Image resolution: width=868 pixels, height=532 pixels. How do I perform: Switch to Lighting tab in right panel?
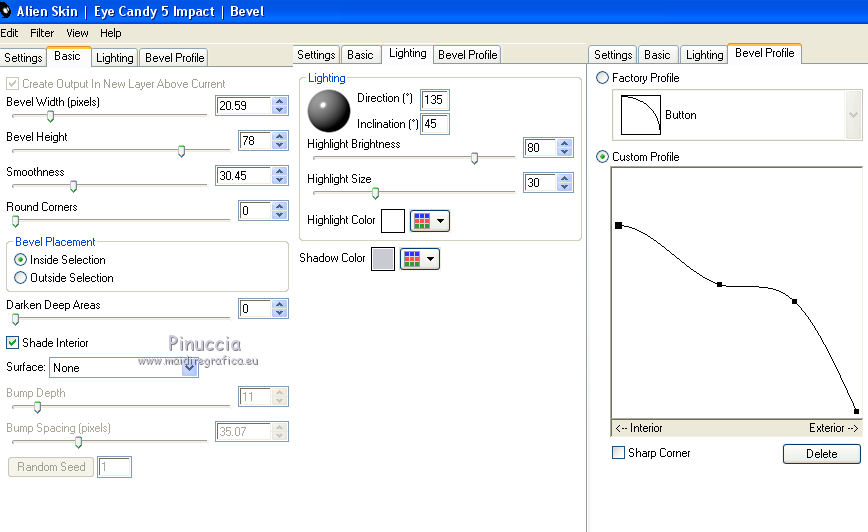click(704, 55)
